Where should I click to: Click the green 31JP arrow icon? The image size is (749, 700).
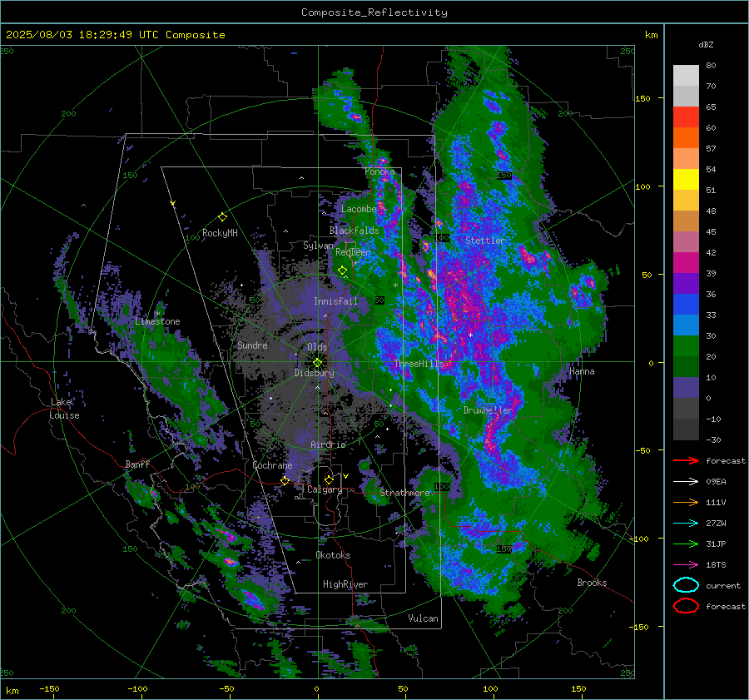686,544
